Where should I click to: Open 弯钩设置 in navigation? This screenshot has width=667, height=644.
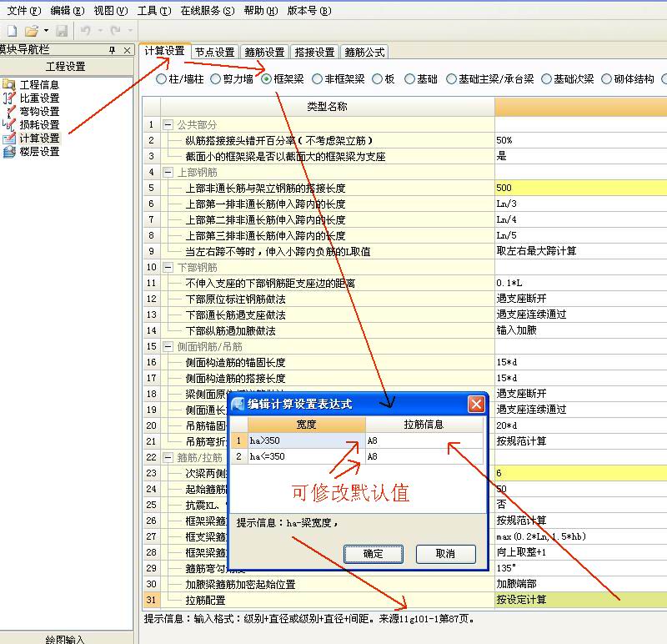(39, 112)
